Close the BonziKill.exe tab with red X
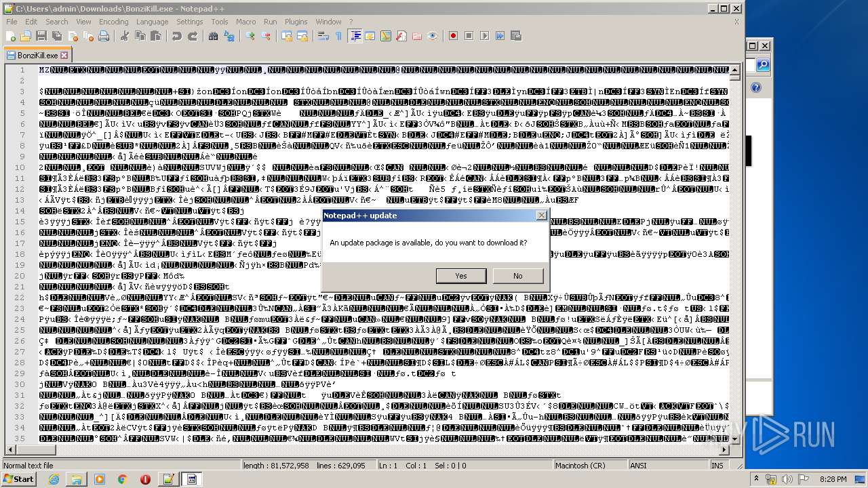Viewport: 868px width, 488px height. point(64,55)
